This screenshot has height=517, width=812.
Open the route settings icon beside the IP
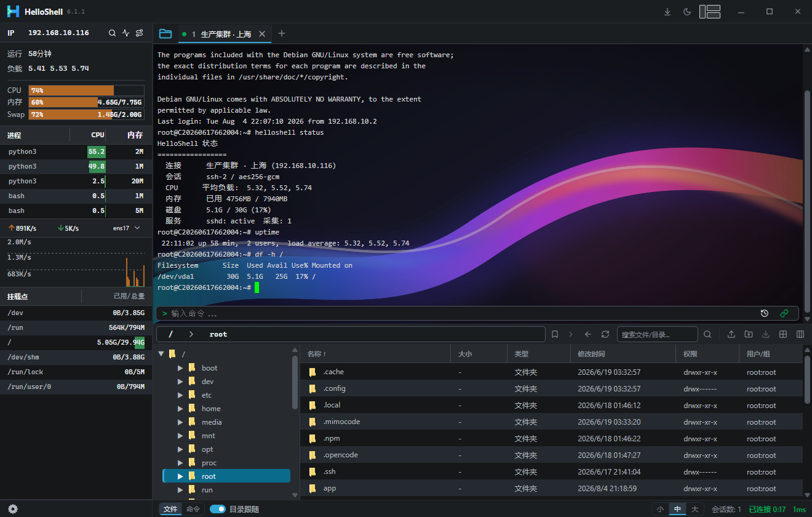(x=140, y=33)
